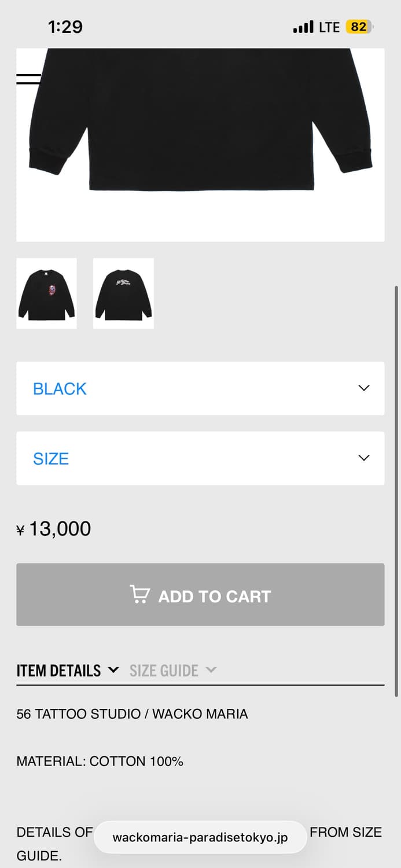Switch to the ITEM DETAILS tab

59,671
